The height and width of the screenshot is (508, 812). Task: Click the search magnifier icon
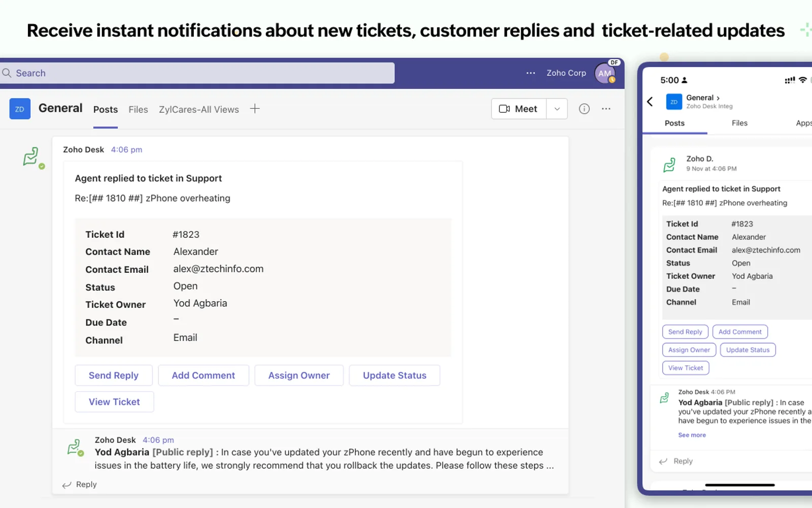(7, 73)
